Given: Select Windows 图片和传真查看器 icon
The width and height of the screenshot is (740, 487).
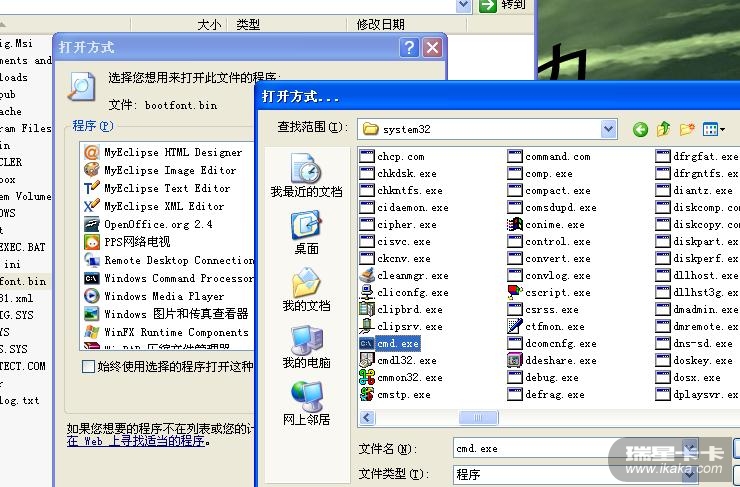Looking at the screenshot, I should [92, 314].
